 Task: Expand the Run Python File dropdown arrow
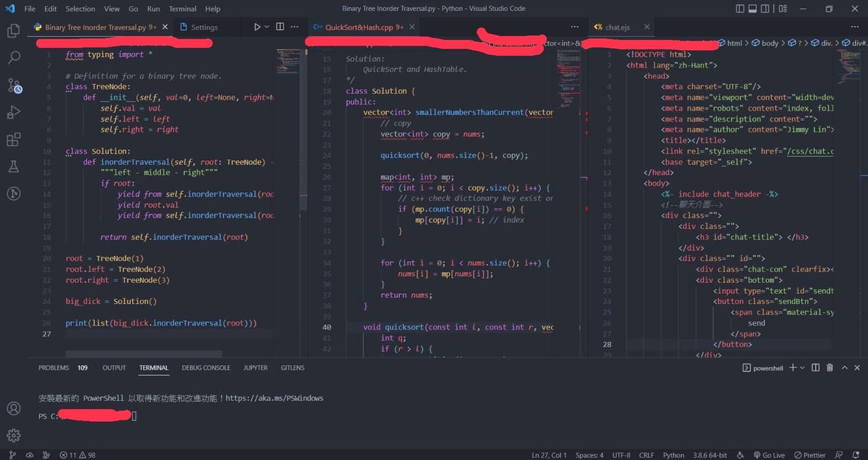click(267, 27)
